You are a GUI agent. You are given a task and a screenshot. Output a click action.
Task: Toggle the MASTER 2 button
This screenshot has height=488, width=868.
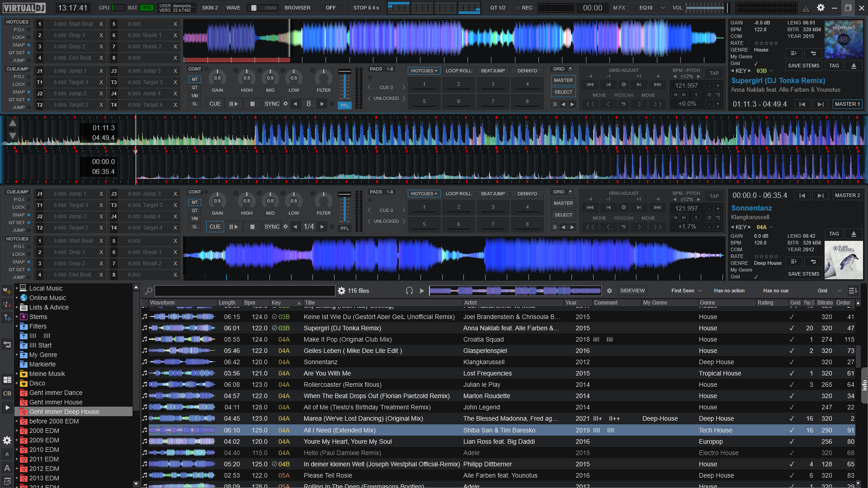pyautogui.click(x=847, y=196)
